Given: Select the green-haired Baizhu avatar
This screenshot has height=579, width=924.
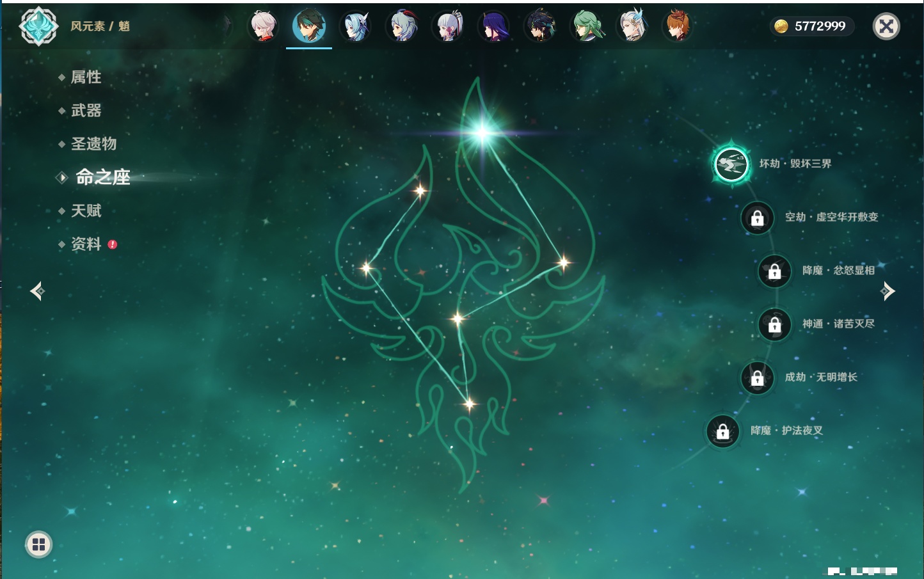Looking at the screenshot, I should coord(585,26).
